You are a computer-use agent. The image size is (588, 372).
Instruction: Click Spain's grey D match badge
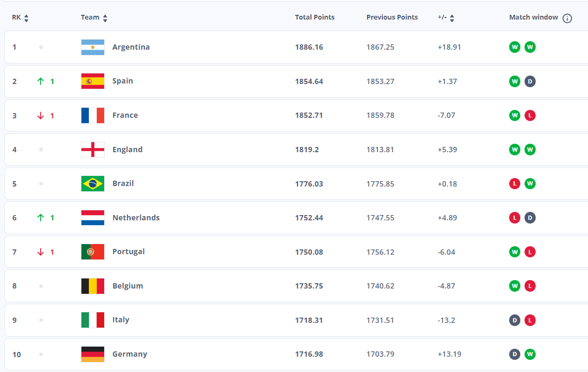[x=530, y=81]
